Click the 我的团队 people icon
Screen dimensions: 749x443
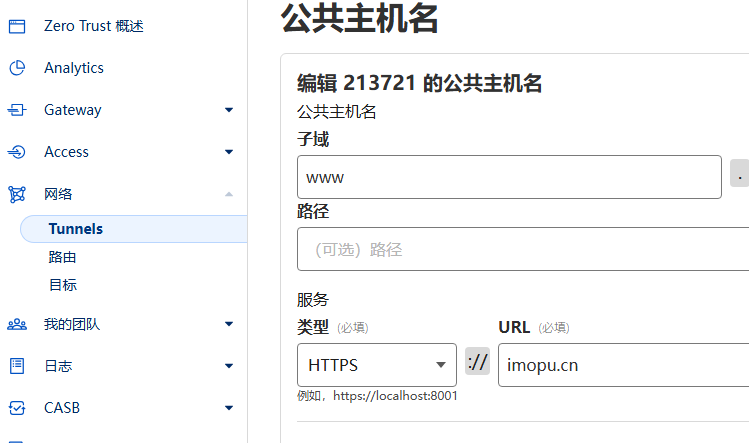pyautogui.click(x=17, y=324)
